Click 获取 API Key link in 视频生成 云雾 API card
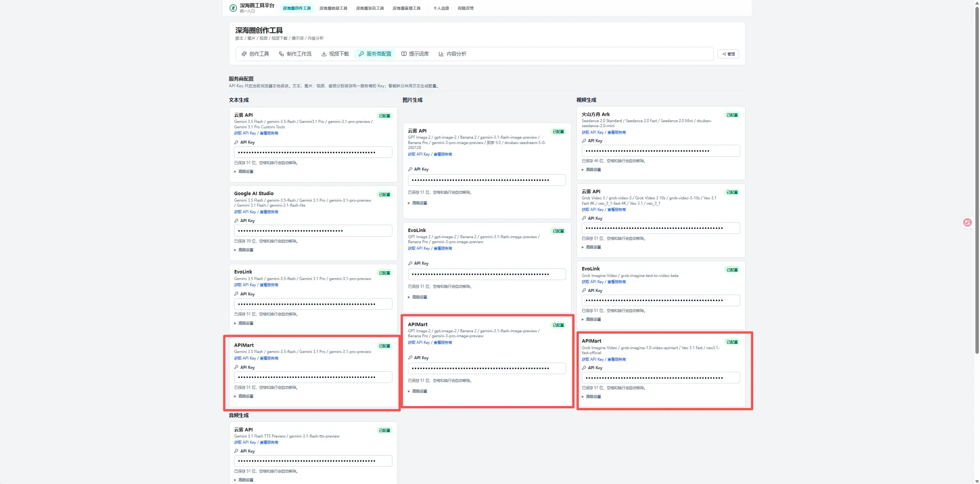 (x=592, y=210)
